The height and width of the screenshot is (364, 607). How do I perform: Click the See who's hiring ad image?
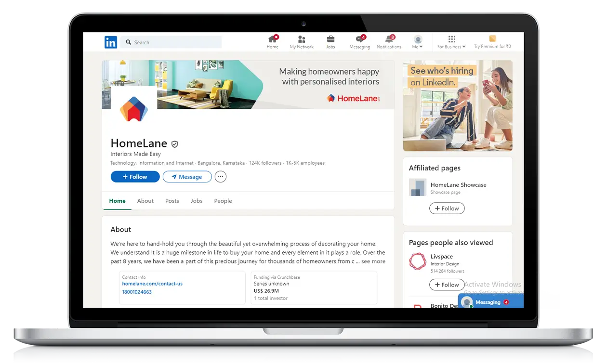(458, 106)
